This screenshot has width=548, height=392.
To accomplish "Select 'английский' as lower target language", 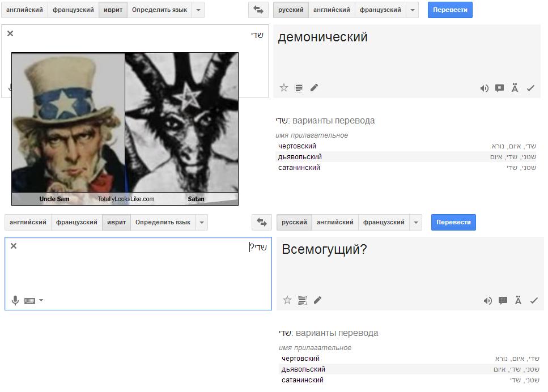I will (335, 222).
